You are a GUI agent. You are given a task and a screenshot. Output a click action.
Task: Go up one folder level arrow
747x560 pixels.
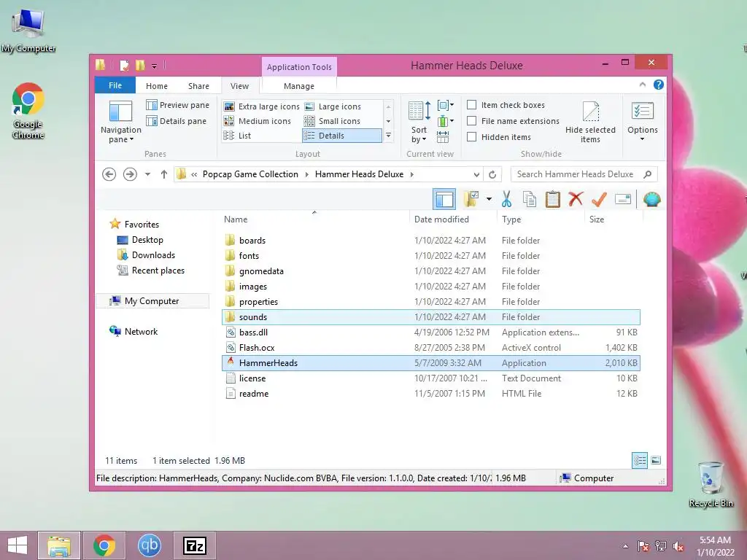(x=164, y=174)
